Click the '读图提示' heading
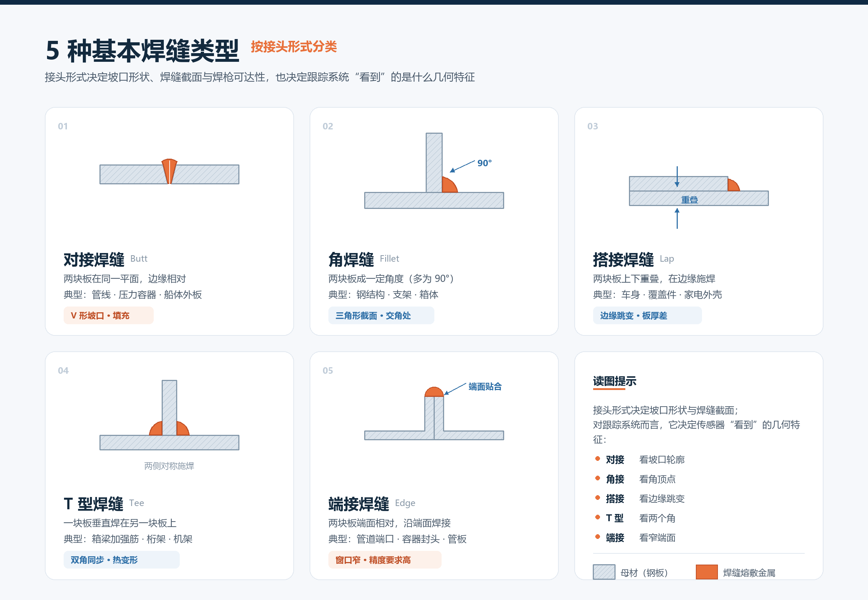 [614, 381]
